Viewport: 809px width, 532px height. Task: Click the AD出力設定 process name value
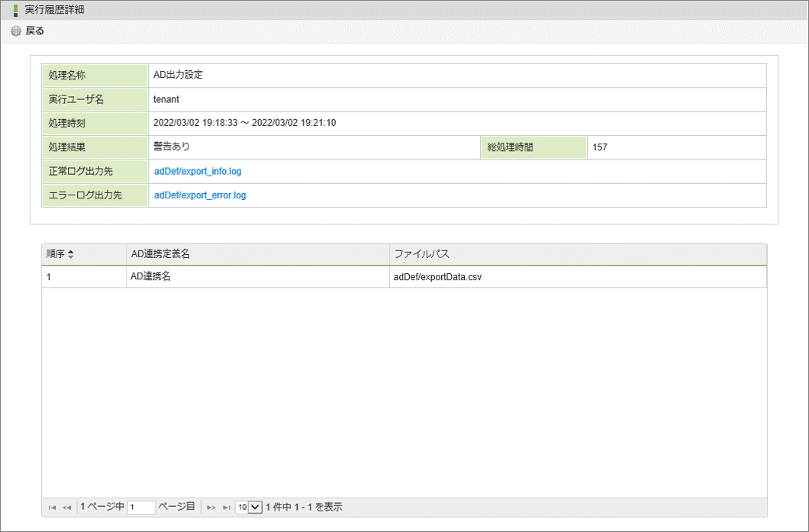point(178,76)
